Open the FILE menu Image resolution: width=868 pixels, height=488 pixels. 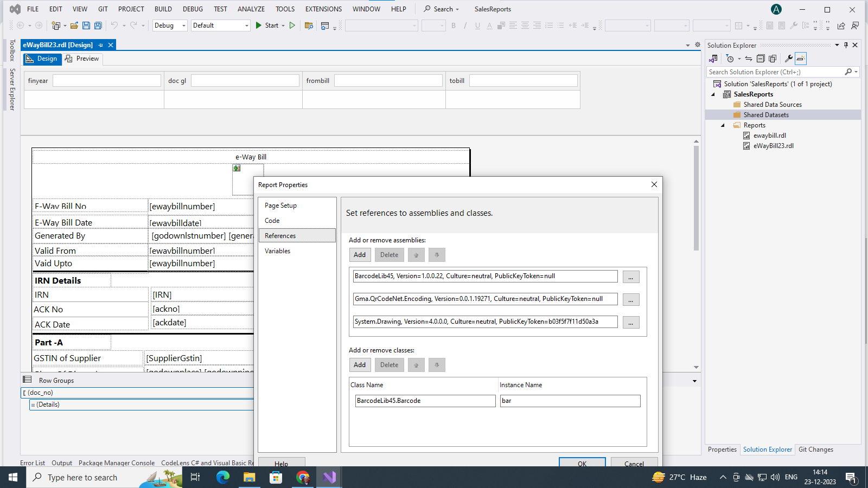33,9
